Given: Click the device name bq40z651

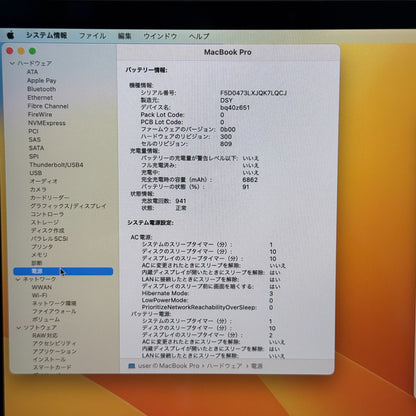Looking at the screenshot, I should (235, 108).
